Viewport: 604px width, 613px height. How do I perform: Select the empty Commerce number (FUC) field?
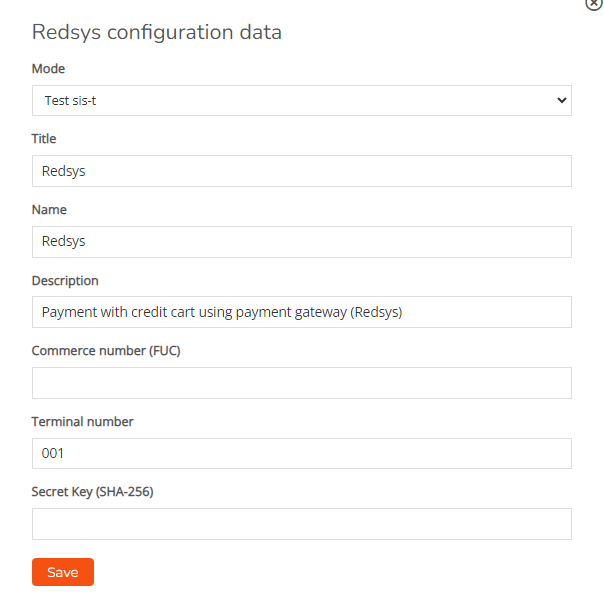301,383
